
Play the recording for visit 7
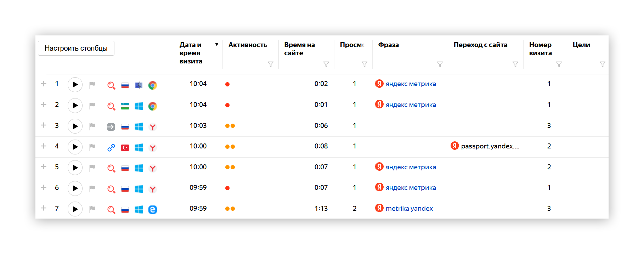click(x=75, y=209)
